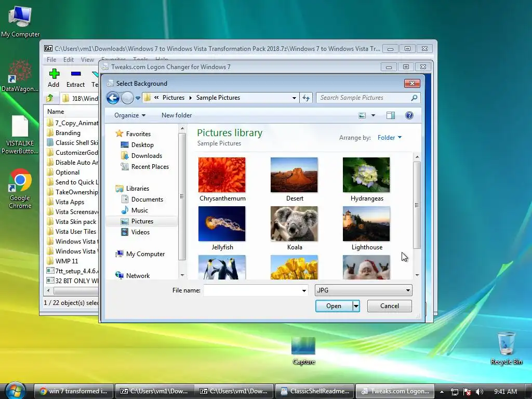Screen dimensions: 532x399
Task: Go back using the blue Back arrow
Action: pos(113,98)
